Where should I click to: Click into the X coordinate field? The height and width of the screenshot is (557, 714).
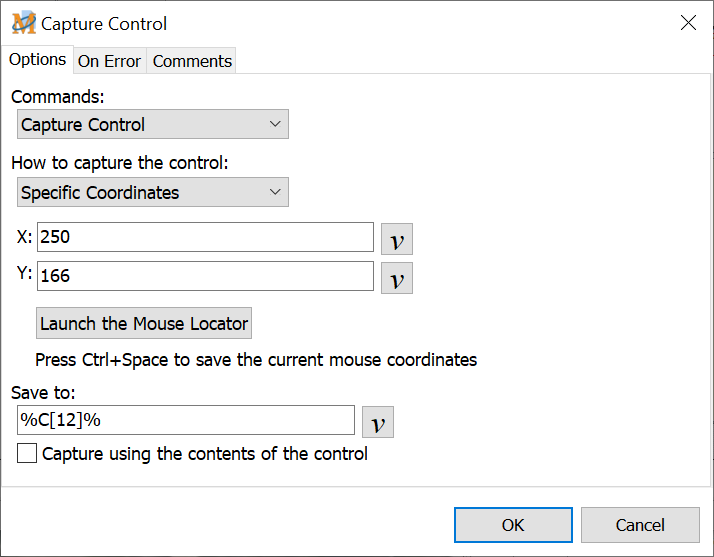coord(205,238)
